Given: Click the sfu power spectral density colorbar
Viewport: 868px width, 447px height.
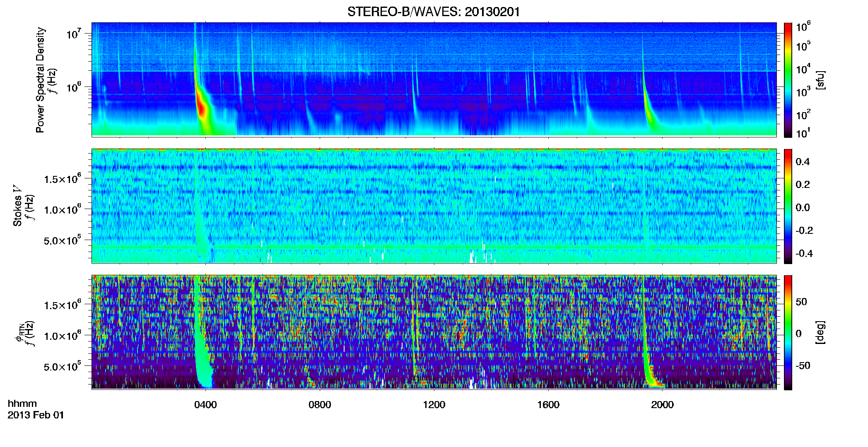Looking at the screenshot, I should [788, 80].
